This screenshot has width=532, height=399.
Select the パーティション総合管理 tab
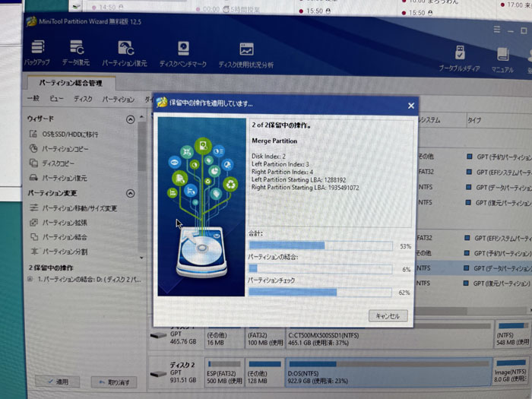71,83
